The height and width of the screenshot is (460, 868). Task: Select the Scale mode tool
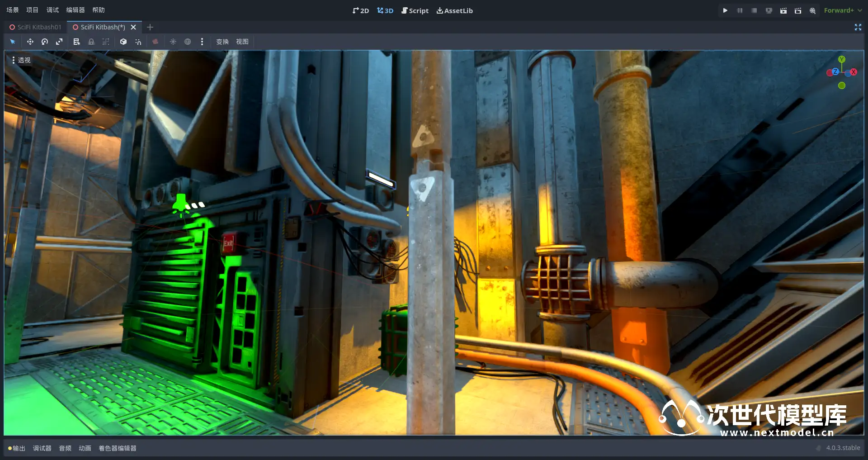pos(59,42)
